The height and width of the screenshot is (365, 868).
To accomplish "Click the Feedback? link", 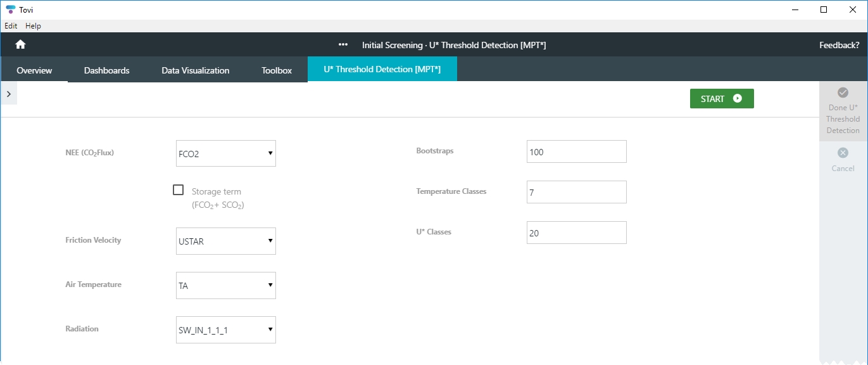I will (839, 45).
